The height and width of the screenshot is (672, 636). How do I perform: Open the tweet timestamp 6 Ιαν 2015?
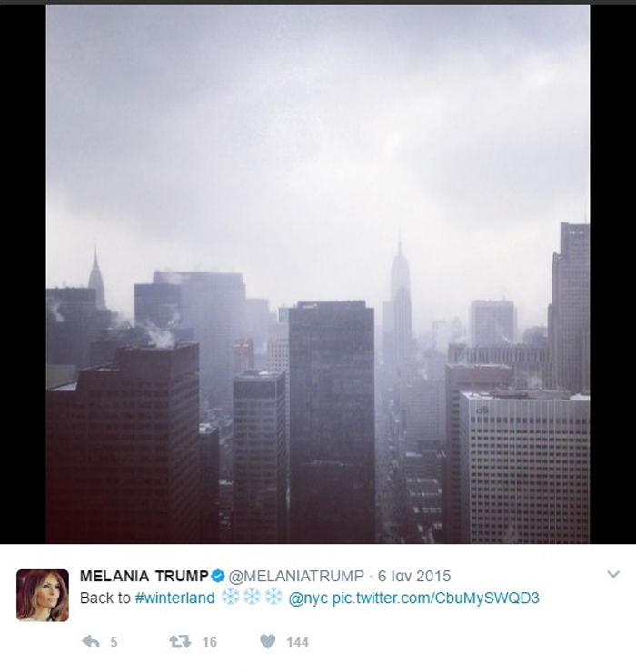coord(414,576)
